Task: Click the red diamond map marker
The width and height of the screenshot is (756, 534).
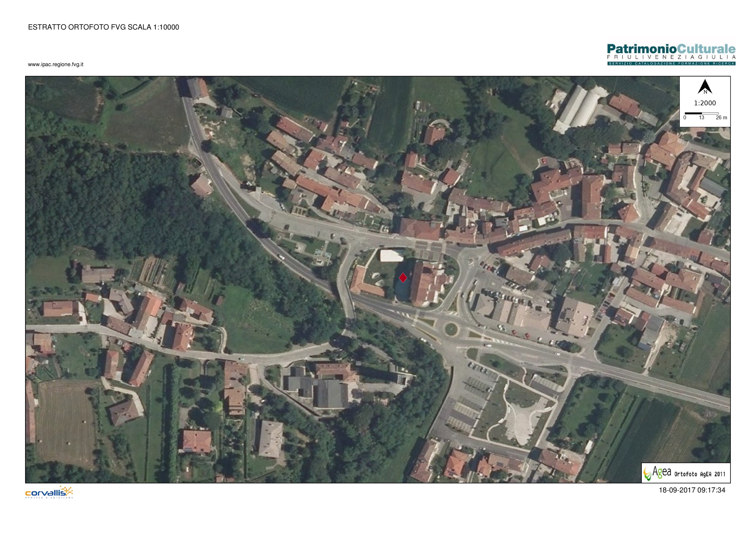Action: [x=403, y=278]
